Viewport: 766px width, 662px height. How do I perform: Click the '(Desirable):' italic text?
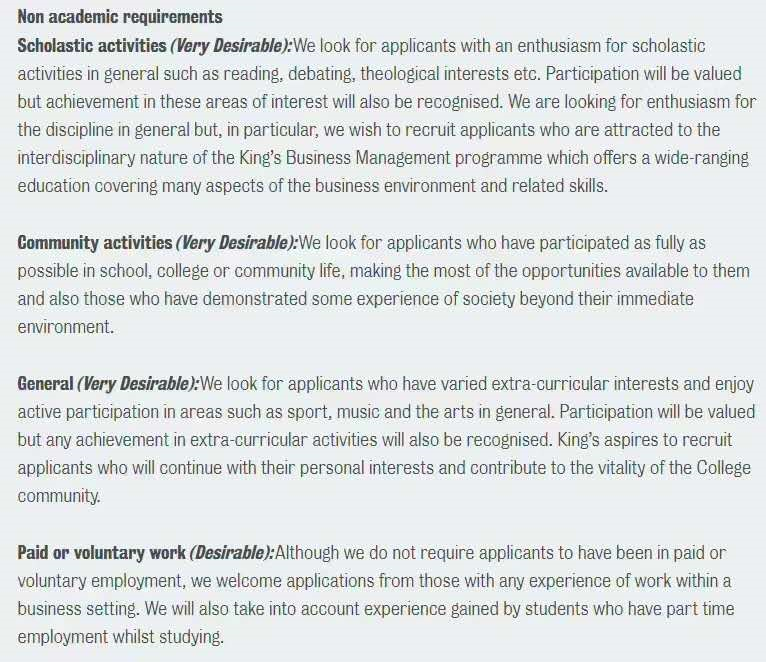(232, 553)
